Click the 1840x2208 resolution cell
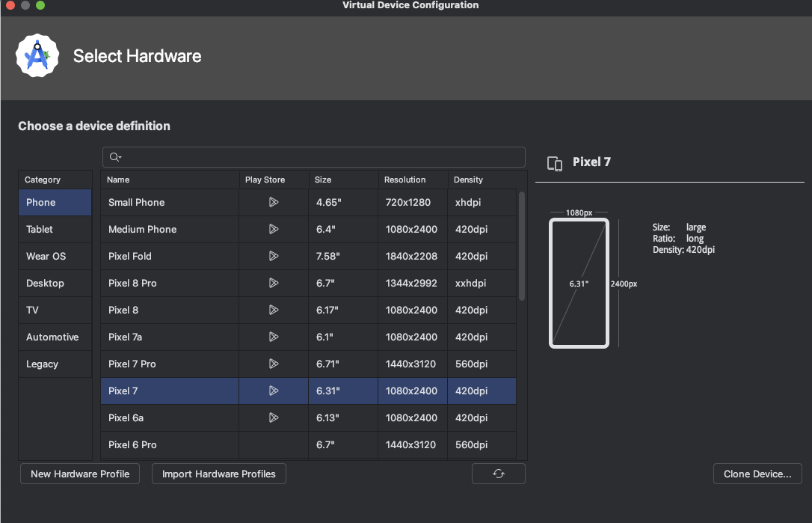This screenshot has height=523, width=812. (413, 256)
